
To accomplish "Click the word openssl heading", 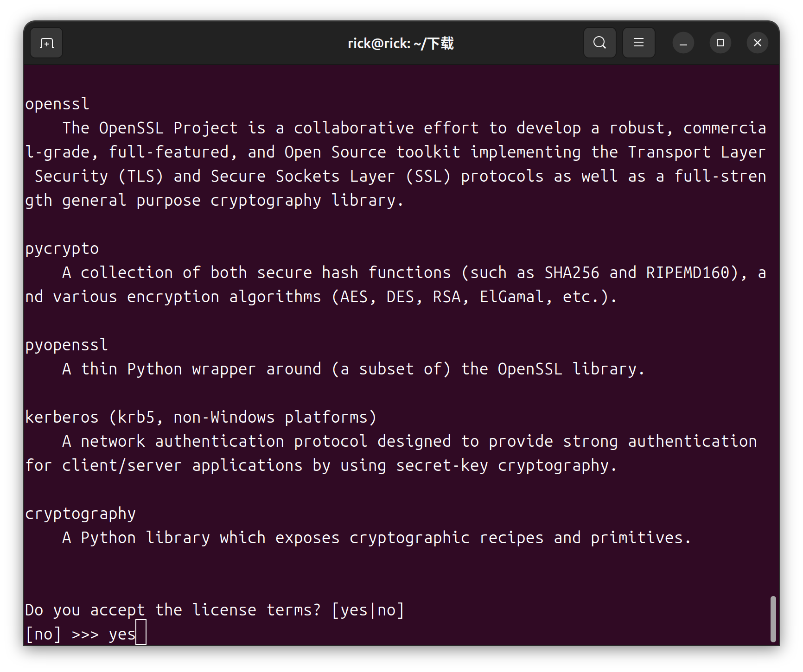I will point(57,104).
